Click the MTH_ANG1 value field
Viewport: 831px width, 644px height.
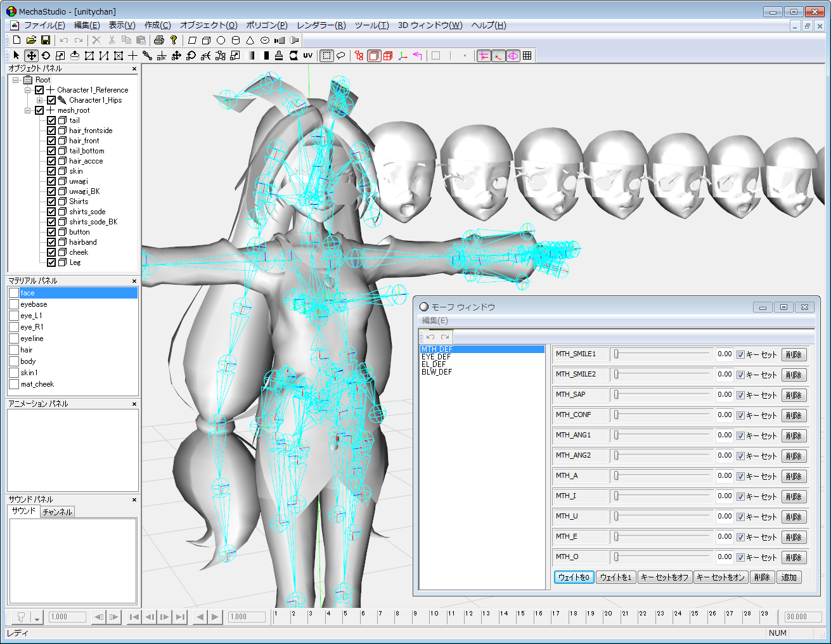coord(725,435)
